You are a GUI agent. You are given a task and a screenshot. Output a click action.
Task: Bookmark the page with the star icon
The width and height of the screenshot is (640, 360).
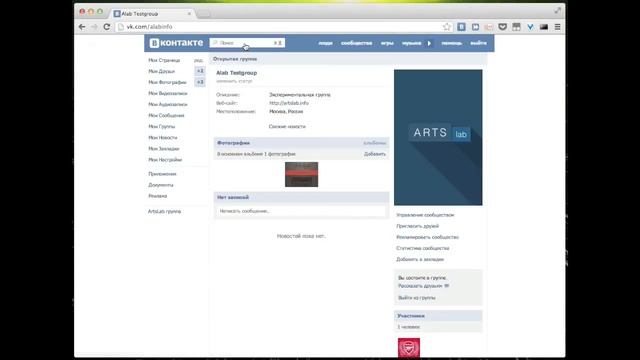(x=447, y=27)
